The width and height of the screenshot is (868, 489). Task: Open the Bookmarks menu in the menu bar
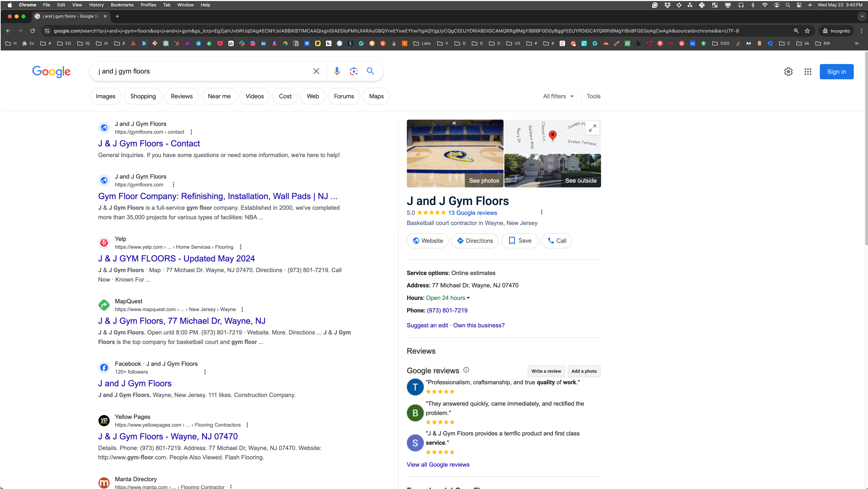pyautogui.click(x=122, y=5)
